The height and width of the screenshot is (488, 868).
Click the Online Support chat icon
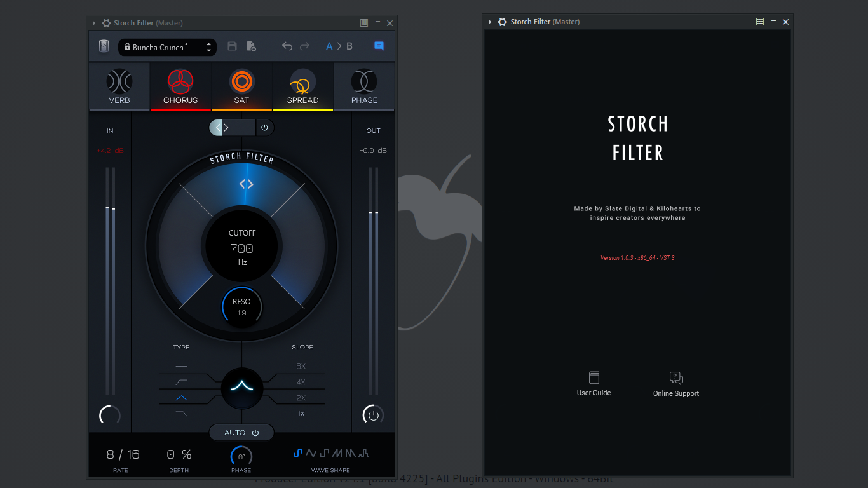(676, 378)
